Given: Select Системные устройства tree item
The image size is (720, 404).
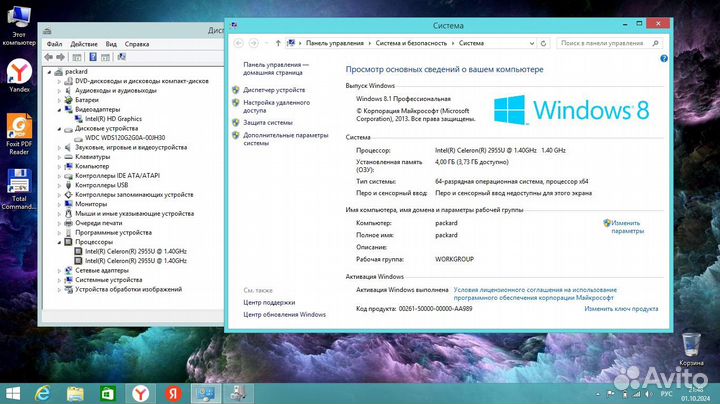Looking at the screenshot, I should click(108, 280).
